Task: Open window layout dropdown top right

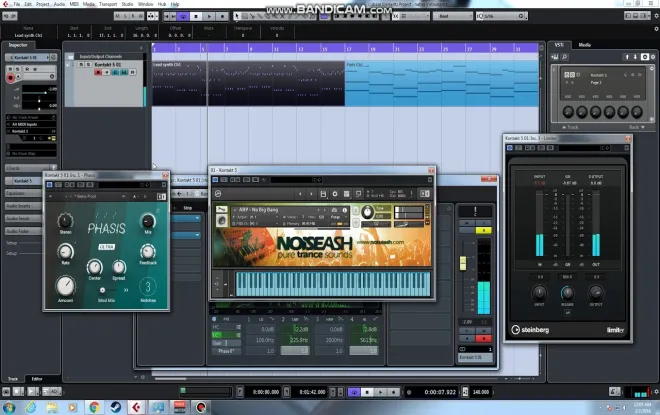Action: (649, 16)
